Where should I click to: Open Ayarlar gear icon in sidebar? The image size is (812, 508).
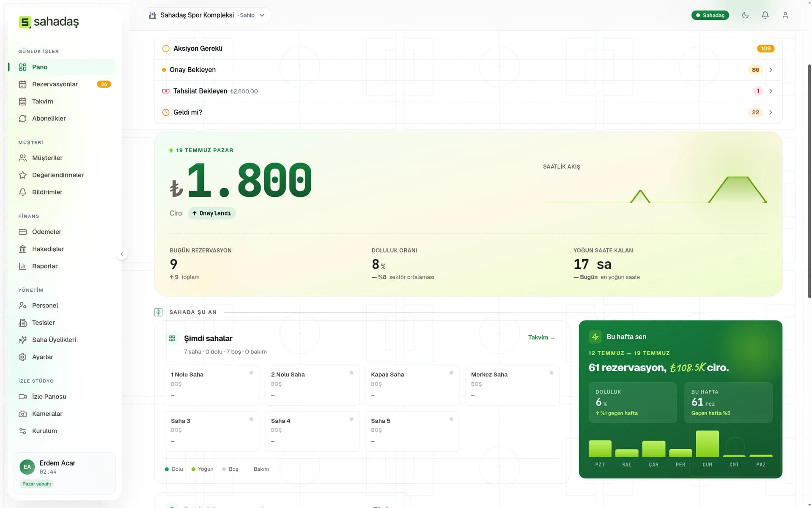(x=23, y=357)
